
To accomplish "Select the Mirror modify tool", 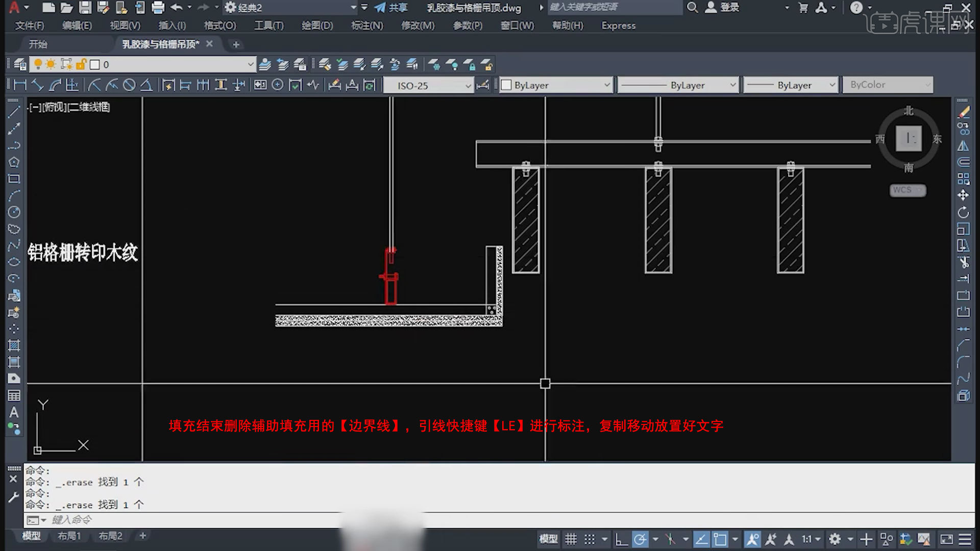I will tap(963, 146).
